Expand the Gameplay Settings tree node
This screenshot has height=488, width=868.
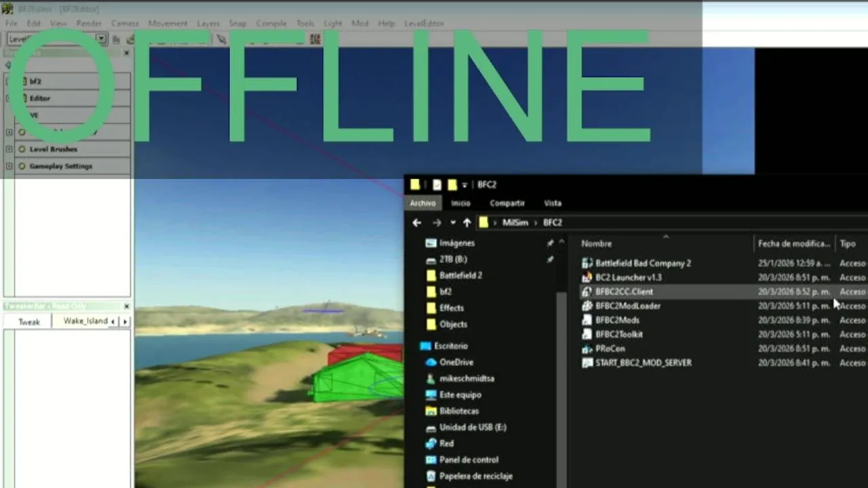(9, 166)
